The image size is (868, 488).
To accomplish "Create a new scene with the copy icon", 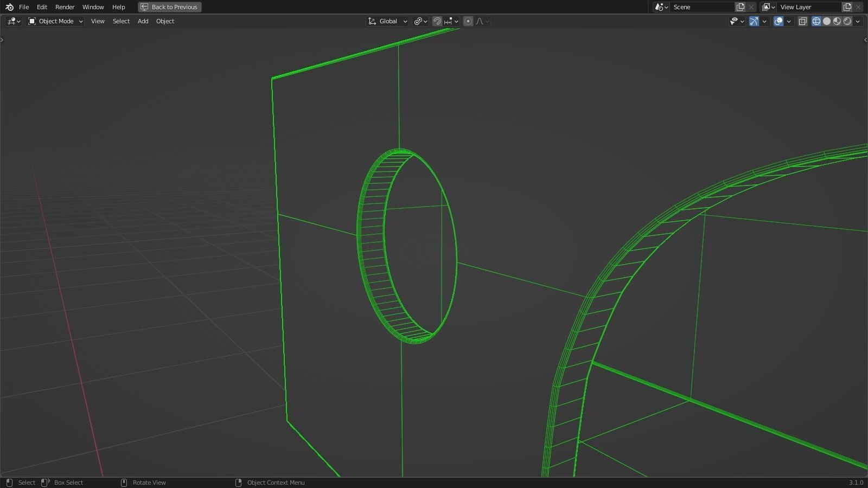I will pyautogui.click(x=740, y=7).
